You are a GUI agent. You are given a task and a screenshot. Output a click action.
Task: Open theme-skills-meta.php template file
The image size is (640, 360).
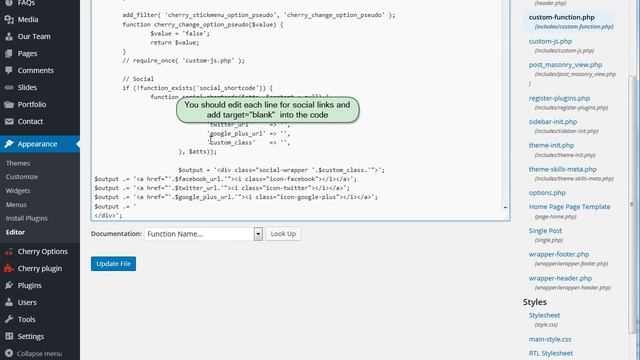562,169
